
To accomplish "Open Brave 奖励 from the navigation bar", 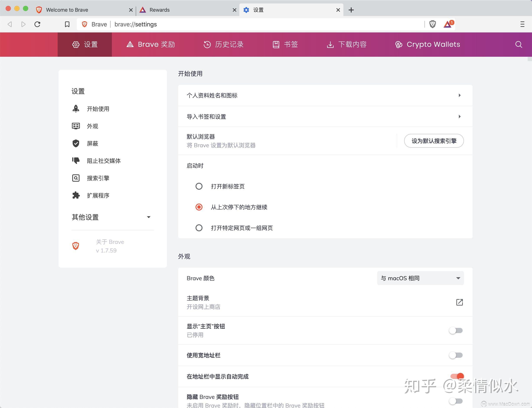I will click(151, 44).
